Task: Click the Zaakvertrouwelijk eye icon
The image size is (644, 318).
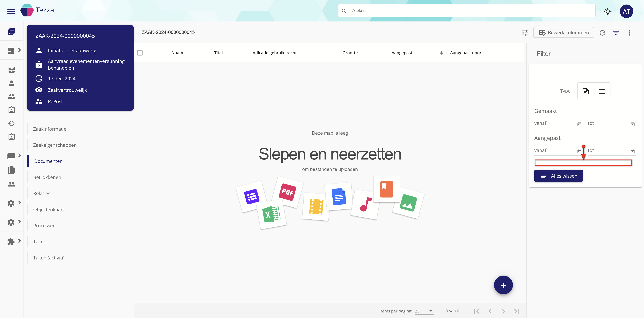Action: pos(39,90)
